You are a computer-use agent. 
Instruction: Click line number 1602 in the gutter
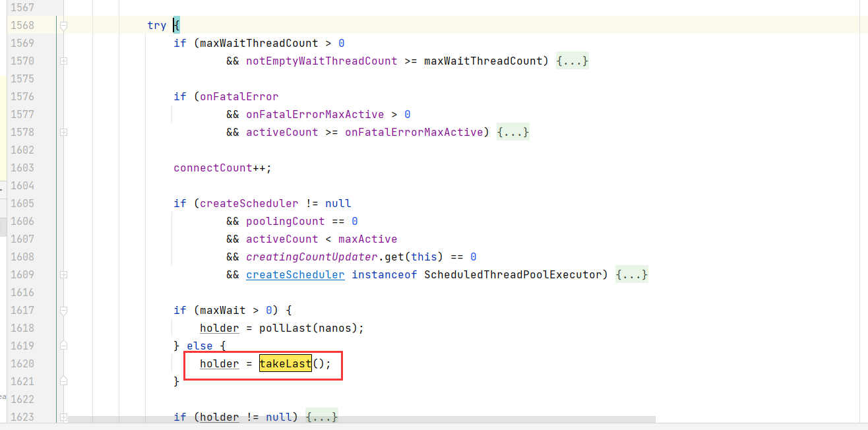(23, 150)
